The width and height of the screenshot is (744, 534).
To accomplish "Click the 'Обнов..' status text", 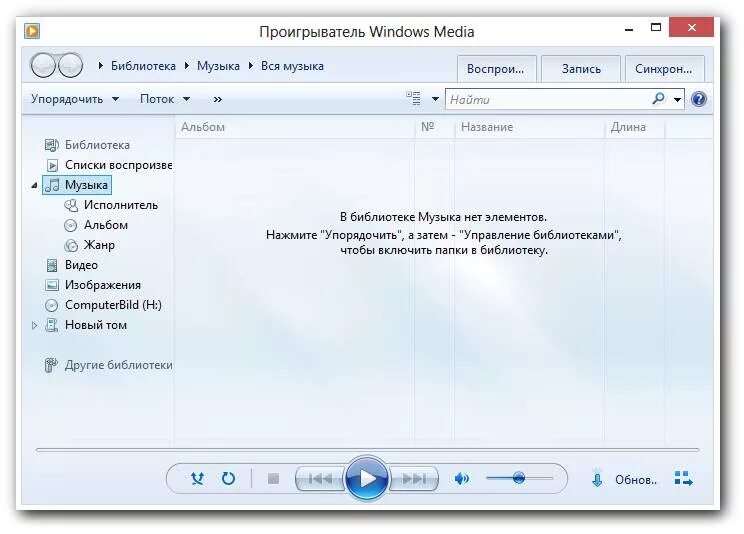I will (x=636, y=480).
